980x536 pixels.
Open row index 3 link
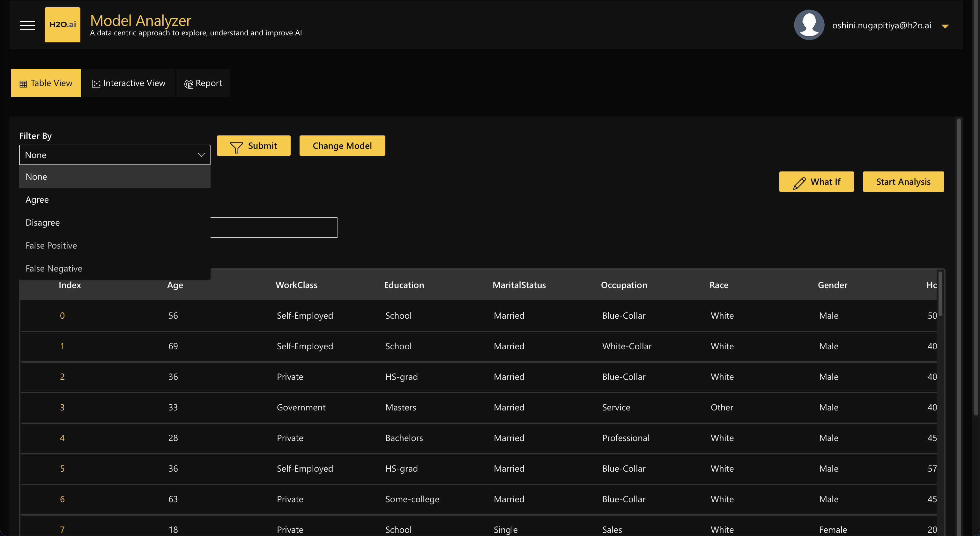(62, 407)
